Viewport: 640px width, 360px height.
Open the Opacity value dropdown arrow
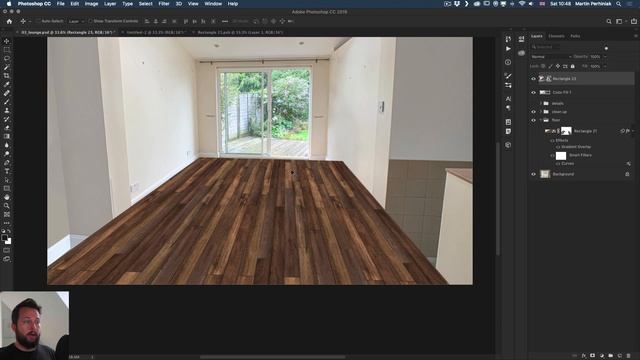pos(605,57)
